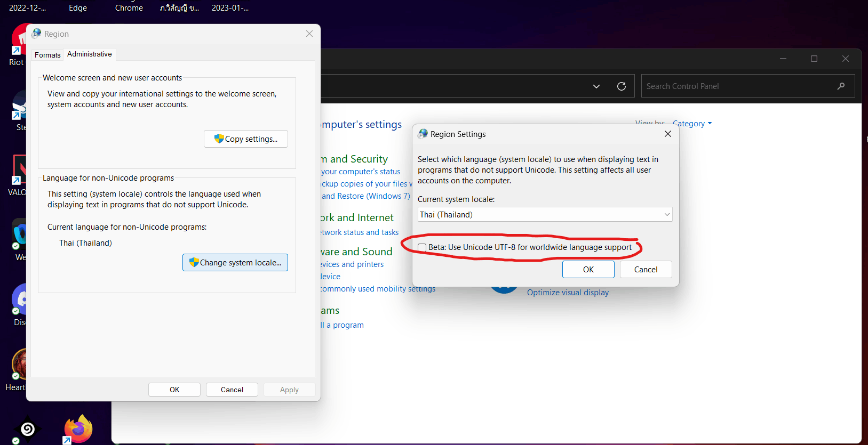Enable Beta Unicode UTF-8 worldwide language support checkbox
Image resolution: width=868 pixels, height=445 pixels.
pos(422,247)
